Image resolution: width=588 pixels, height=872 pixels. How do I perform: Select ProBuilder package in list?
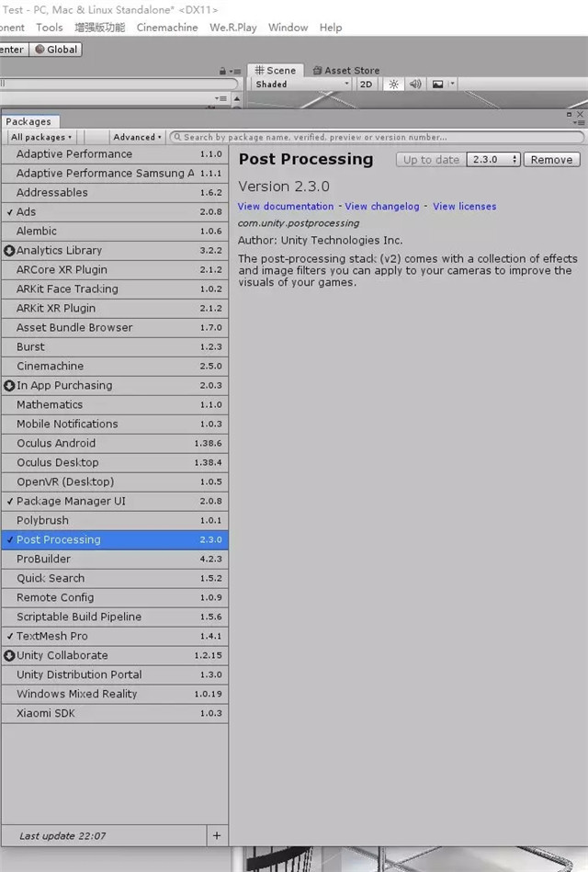pos(43,559)
